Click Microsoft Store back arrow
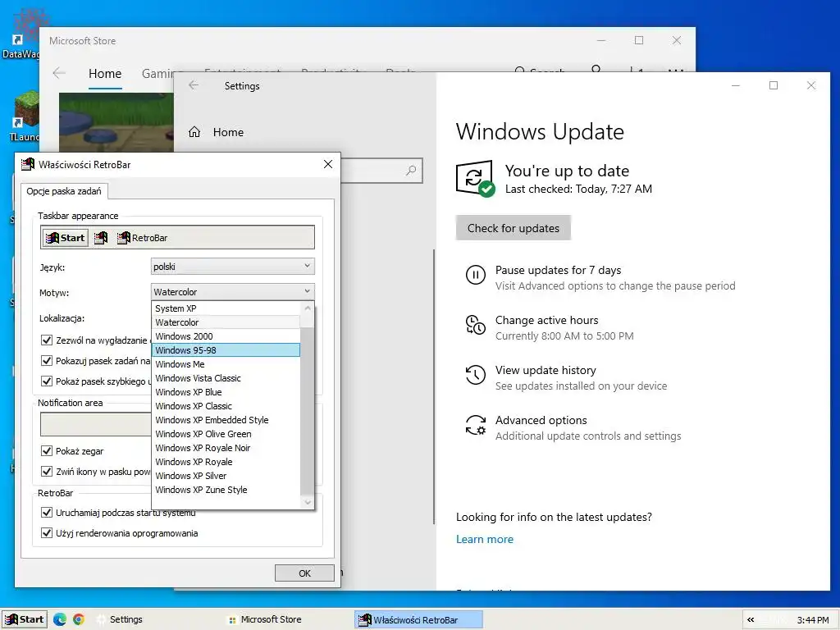Viewport: 840px width, 630px height. [59, 73]
